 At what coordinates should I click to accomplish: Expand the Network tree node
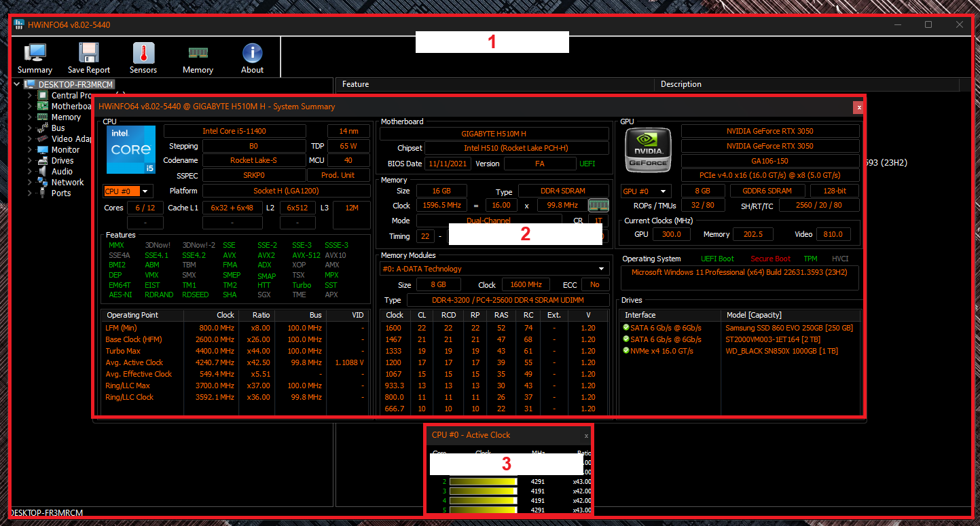(30, 182)
